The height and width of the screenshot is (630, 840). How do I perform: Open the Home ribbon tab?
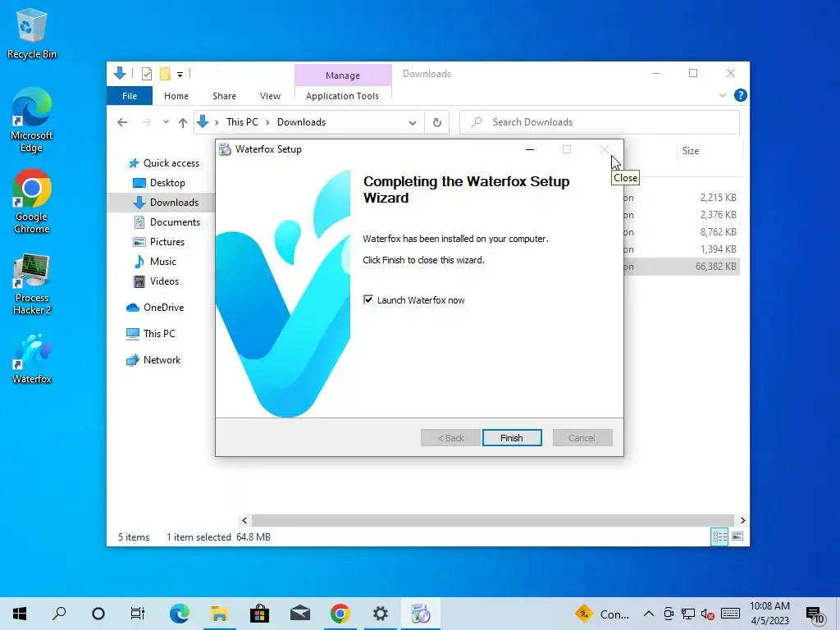(x=176, y=96)
